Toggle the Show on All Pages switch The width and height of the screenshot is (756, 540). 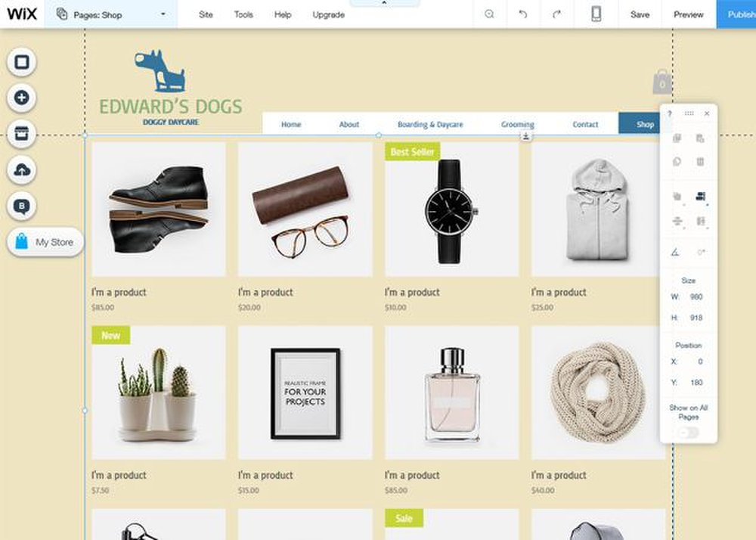tap(688, 433)
